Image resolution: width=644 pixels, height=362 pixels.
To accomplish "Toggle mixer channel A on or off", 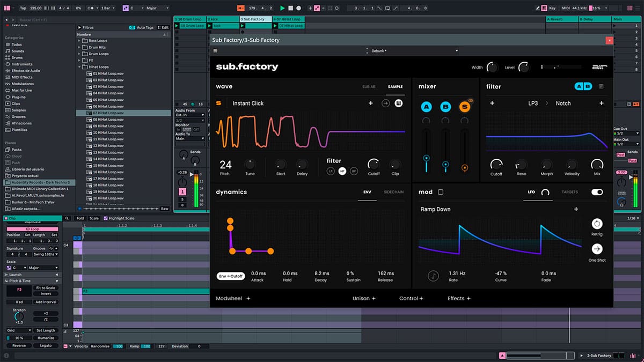I will (426, 107).
